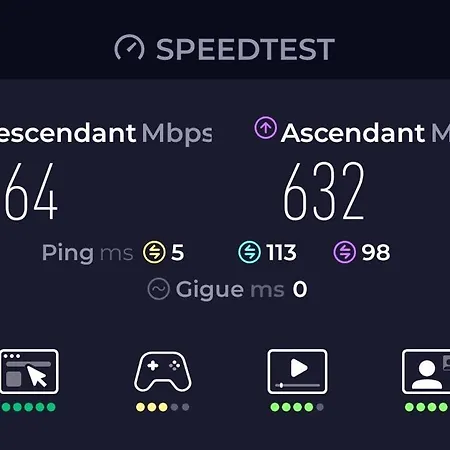Click the 64 download speed value

pyautogui.click(x=31, y=192)
